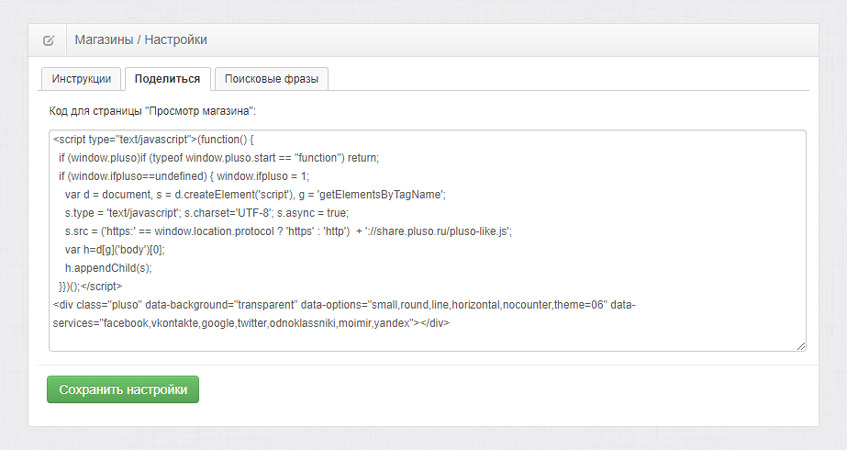
Task: Click the label Код для страницы "Просмотр магазина"
Action: tap(152, 111)
